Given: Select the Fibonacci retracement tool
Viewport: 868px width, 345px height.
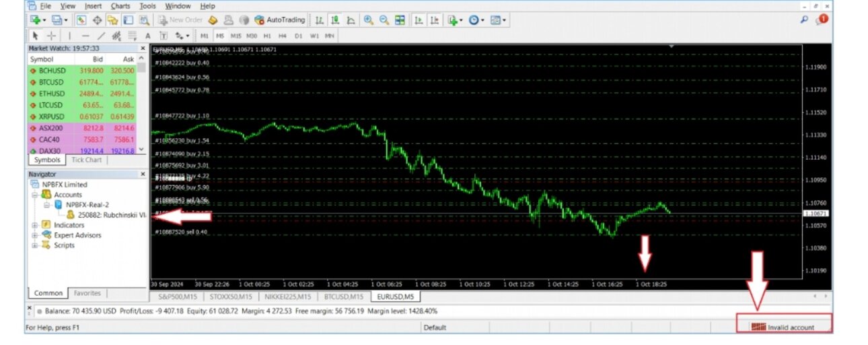Looking at the screenshot, I should [x=133, y=35].
